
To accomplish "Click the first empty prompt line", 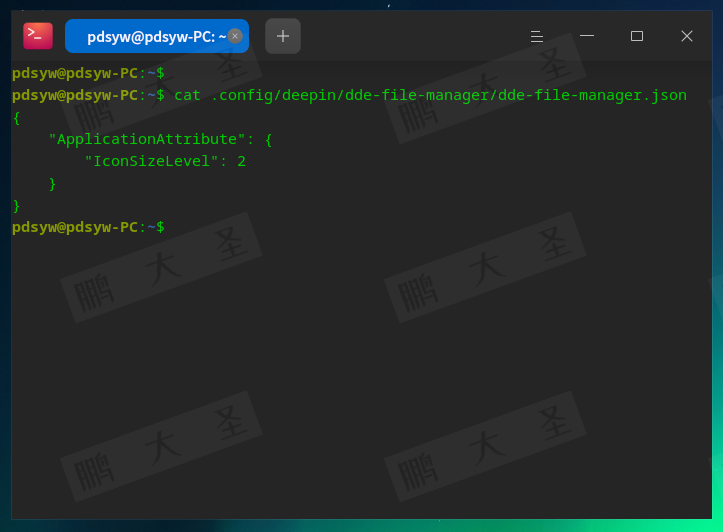I will pos(88,73).
